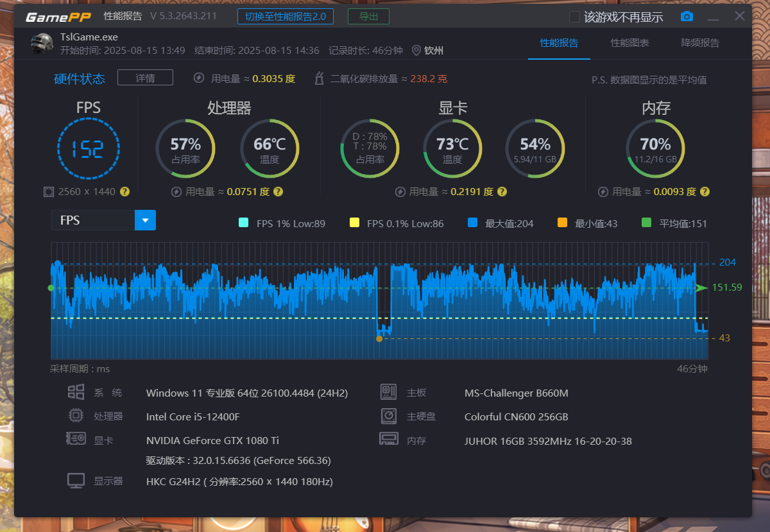770x532 pixels.
Task: Click the NVIDIA GeForce GTX 1080 Ti text
Action: coord(212,440)
